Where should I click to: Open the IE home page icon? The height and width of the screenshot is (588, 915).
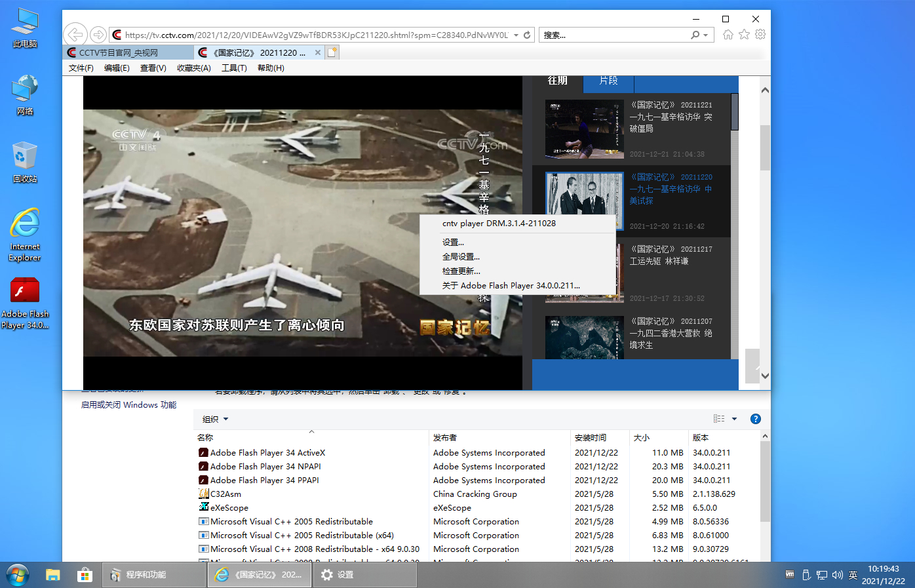(x=728, y=35)
